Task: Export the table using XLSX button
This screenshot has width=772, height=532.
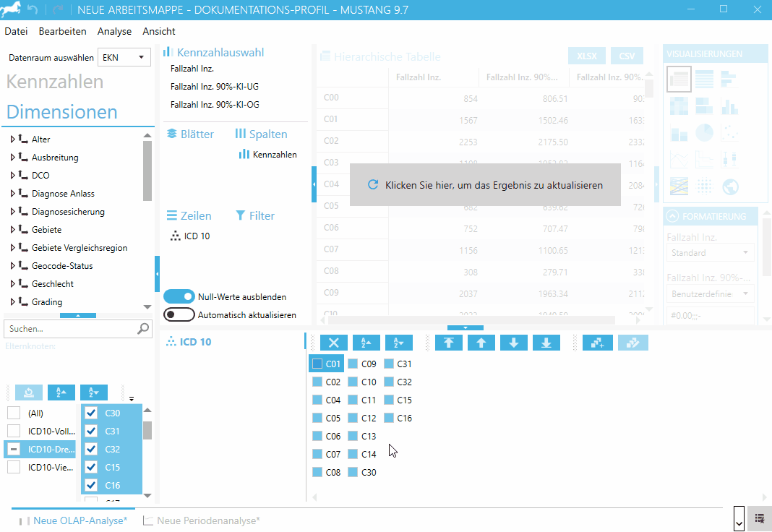Action: (587, 56)
